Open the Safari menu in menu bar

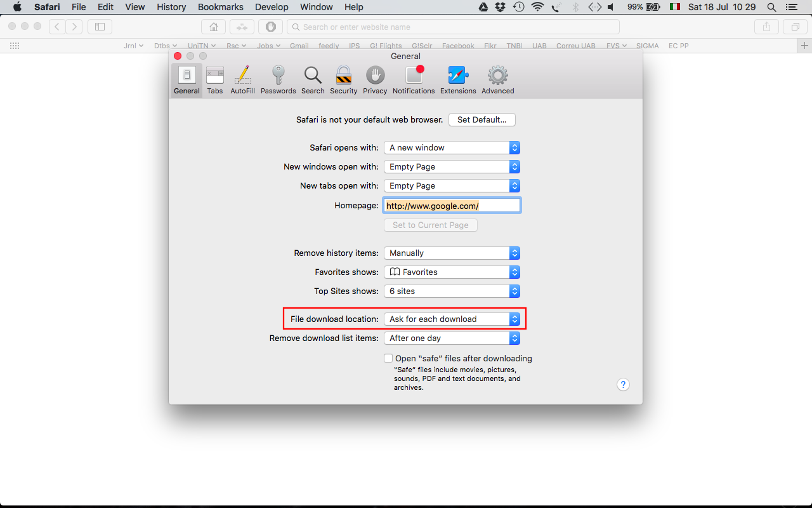47,7
